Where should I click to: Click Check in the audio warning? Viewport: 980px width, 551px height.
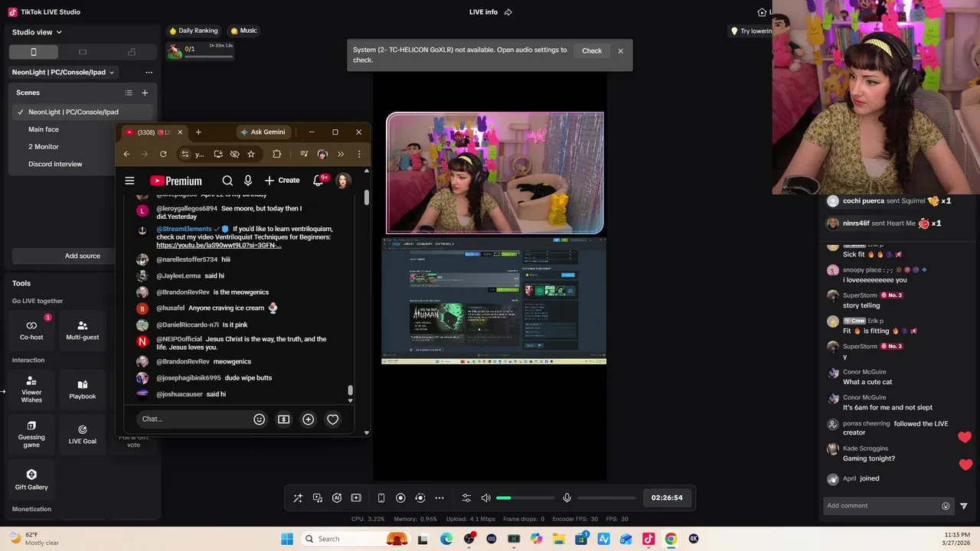[592, 51]
